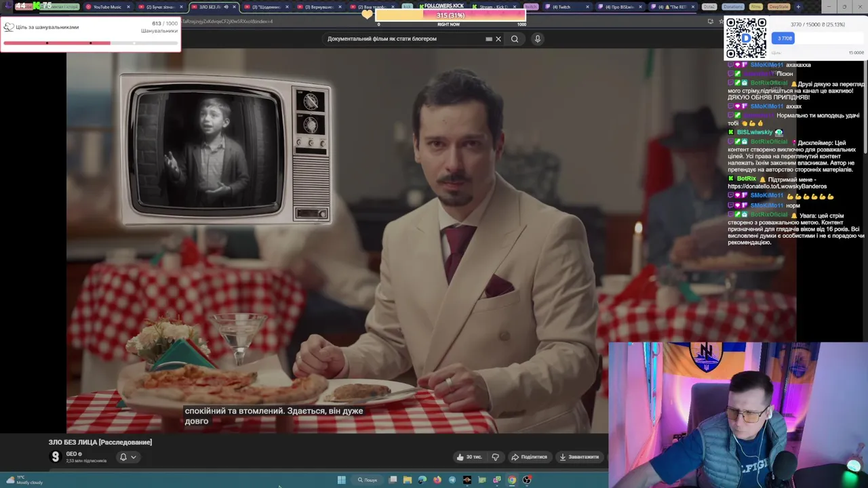Click video title ЗЛО БЕЗ ЛИЦА

coord(100,442)
